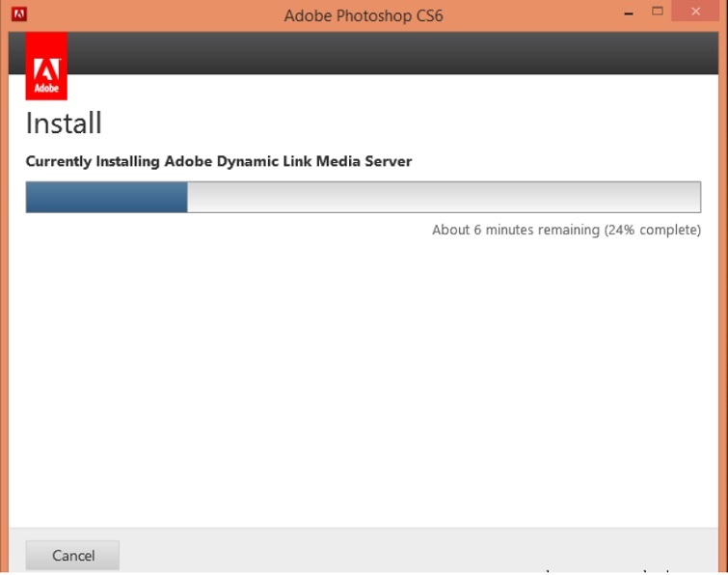Click 'Adobe Dynamic Link Media Server' component name
This screenshot has width=728, height=575.
[288, 161]
